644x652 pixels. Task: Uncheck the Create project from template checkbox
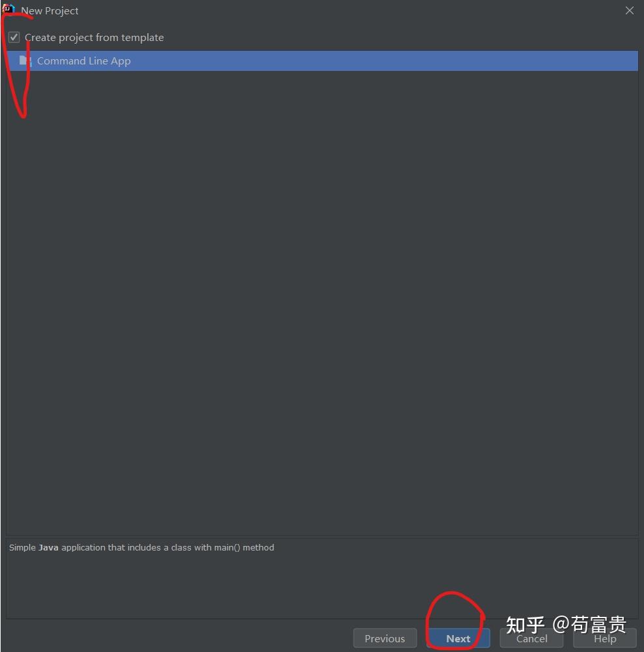14,38
